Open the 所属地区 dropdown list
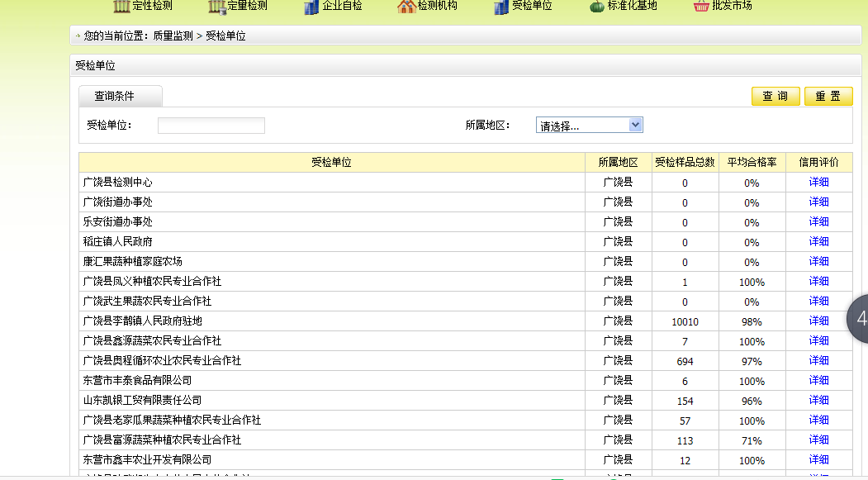This screenshot has width=868, height=480. click(589, 126)
